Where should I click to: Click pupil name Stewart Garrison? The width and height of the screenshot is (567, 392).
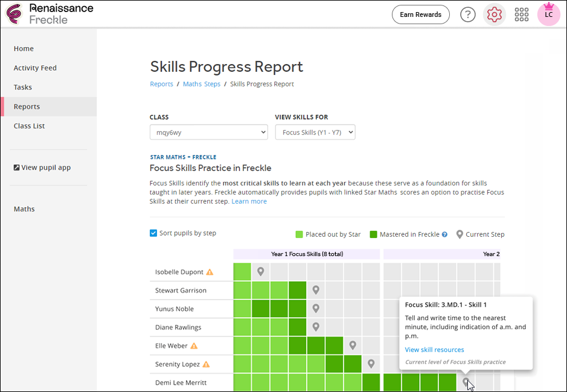[x=181, y=291]
